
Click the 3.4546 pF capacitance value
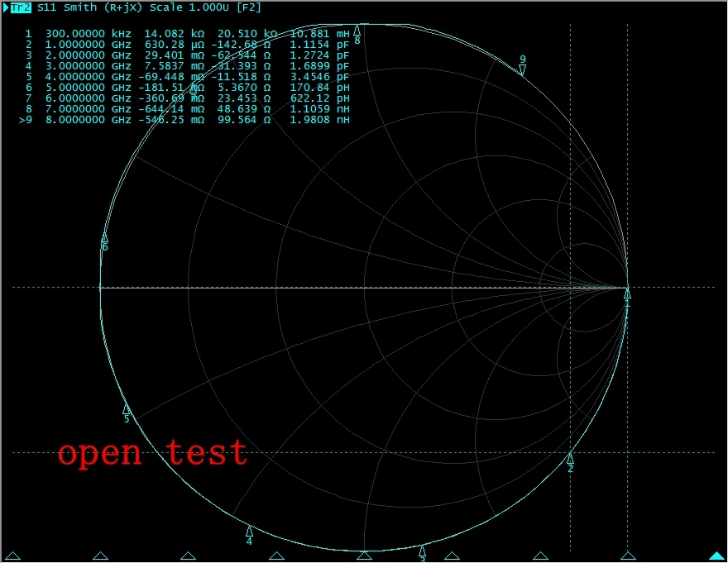pyautogui.click(x=320, y=77)
